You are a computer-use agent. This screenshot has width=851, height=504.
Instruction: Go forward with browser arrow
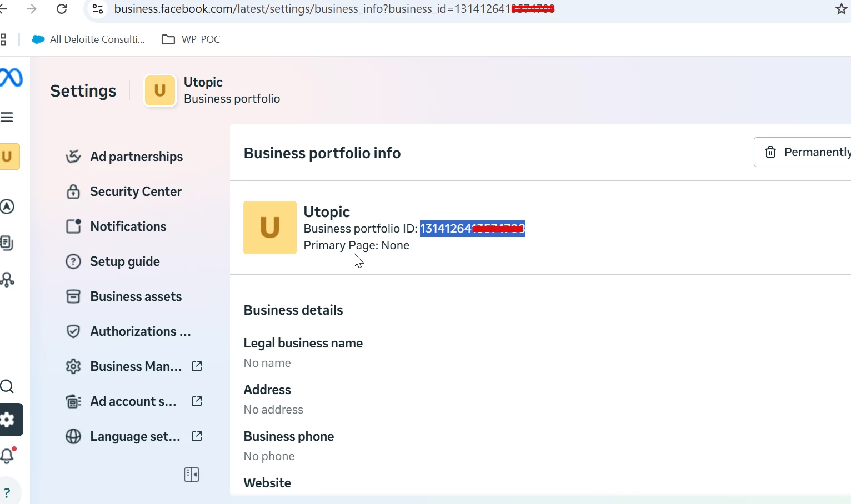pos(32,9)
